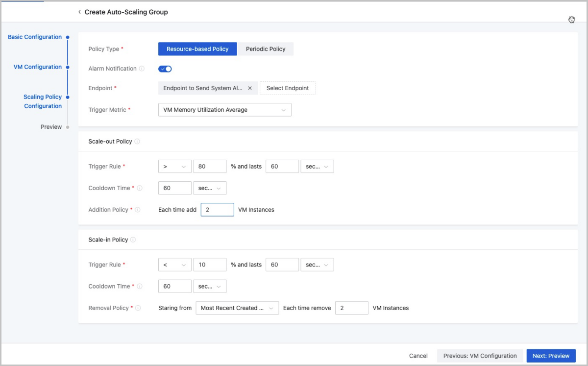Switch policy type to Periodic Policy
The width and height of the screenshot is (588, 366).
(266, 49)
